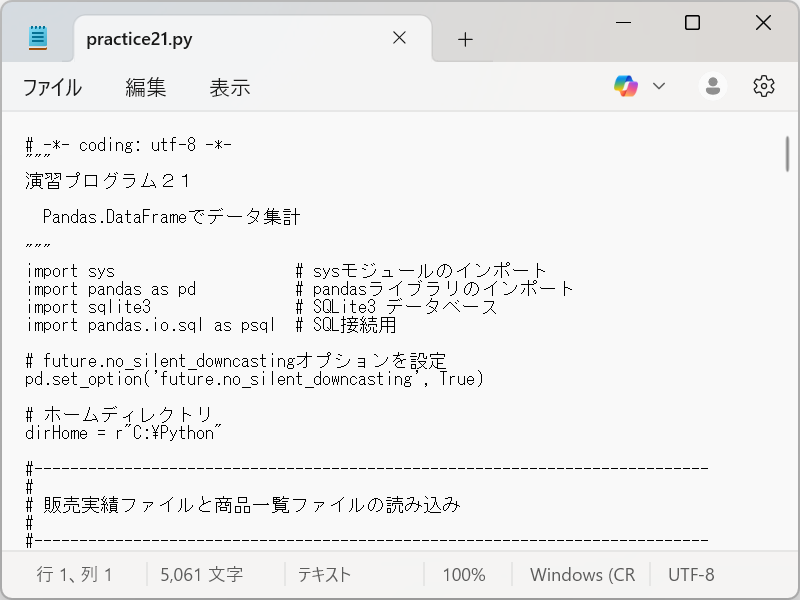Open the ファイル menu
Screen dimensions: 800x600
click(x=50, y=88)
